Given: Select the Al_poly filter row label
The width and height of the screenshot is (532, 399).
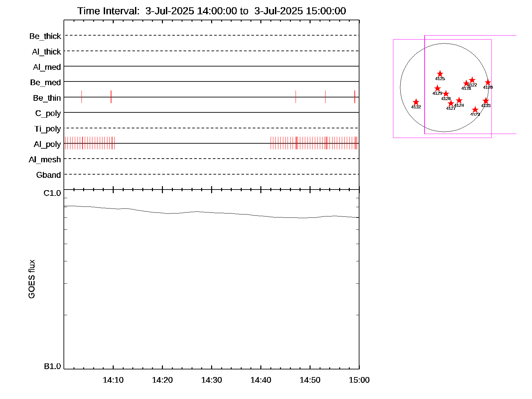Looking at the screenshot, I should pos(47,144).
